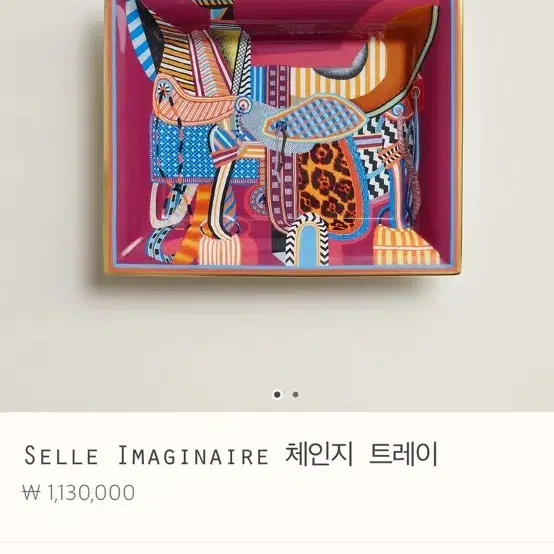Select the first image carousel dot
Screen dimensions: 554x554
point(277,394)
